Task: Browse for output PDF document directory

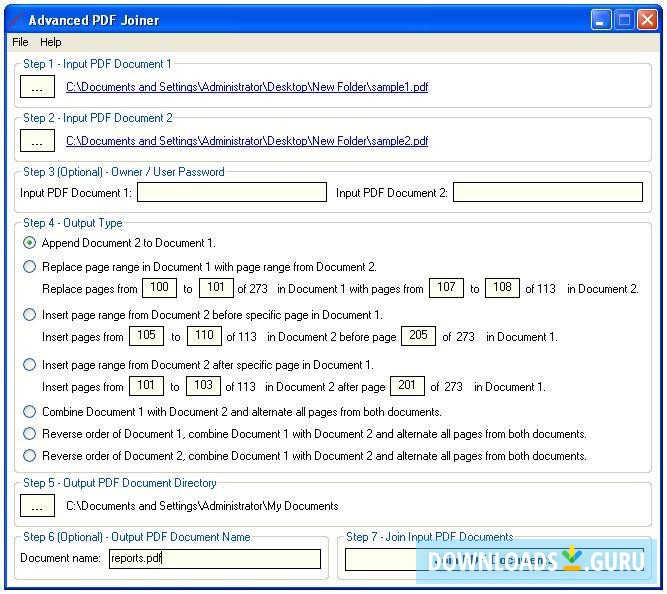Action: tap(37, 505)
